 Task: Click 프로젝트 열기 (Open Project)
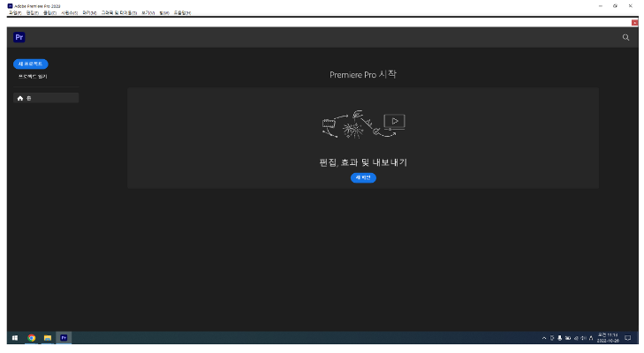pyautogui.click(x=33, y=77)
